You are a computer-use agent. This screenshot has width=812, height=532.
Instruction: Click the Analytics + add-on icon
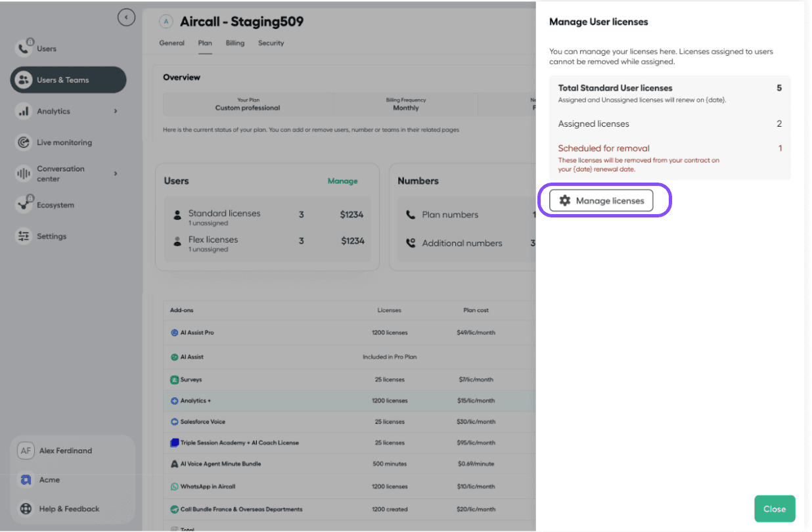[175, 401]
